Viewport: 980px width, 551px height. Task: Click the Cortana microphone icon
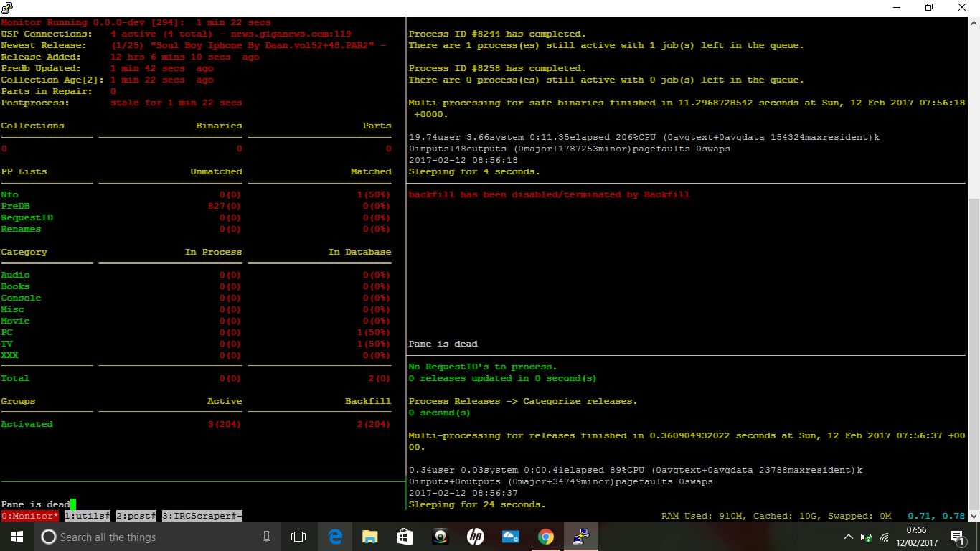tap(267, 537)
